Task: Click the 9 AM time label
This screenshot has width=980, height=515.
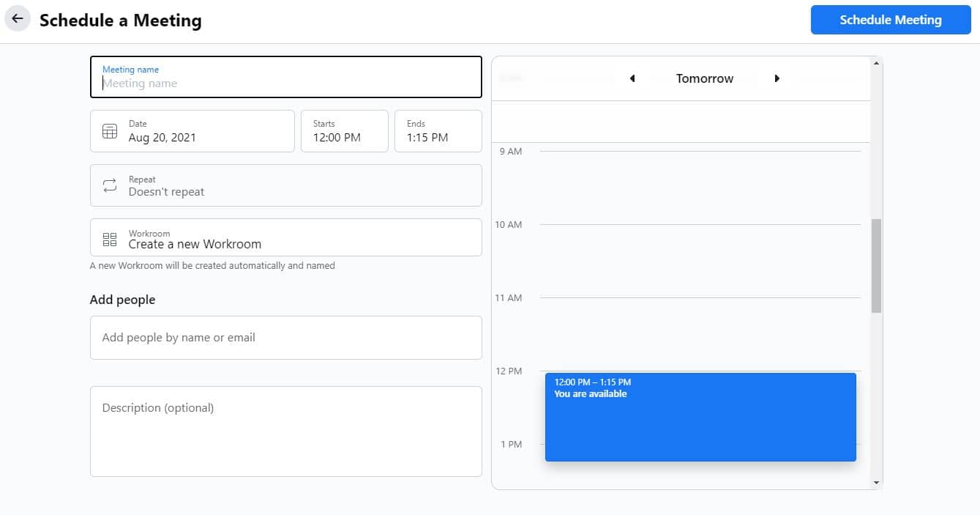Action: point(511,151)
